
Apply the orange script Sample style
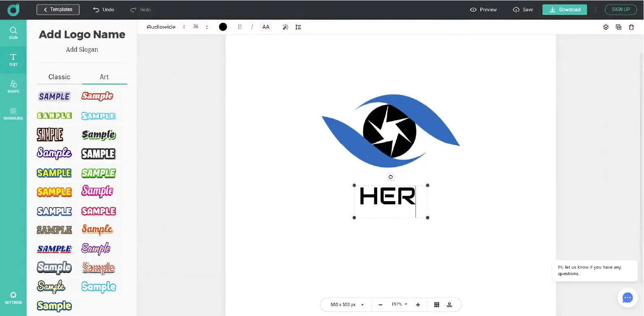(x=97, y=229)
